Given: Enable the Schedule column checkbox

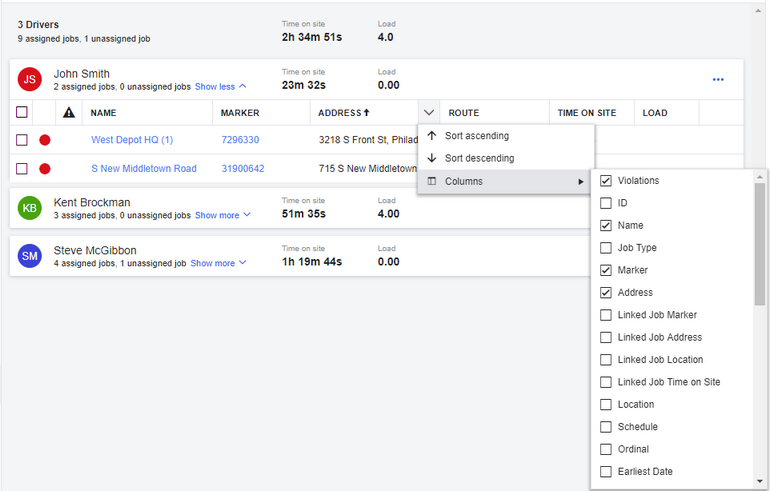Looking at the screenshot, I should pos(605,427).
